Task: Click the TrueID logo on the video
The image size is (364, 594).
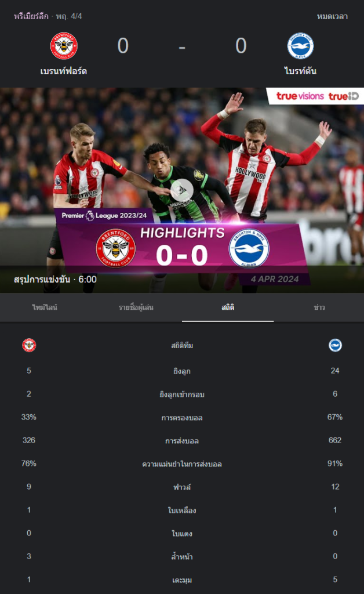Action: (343, 96)
